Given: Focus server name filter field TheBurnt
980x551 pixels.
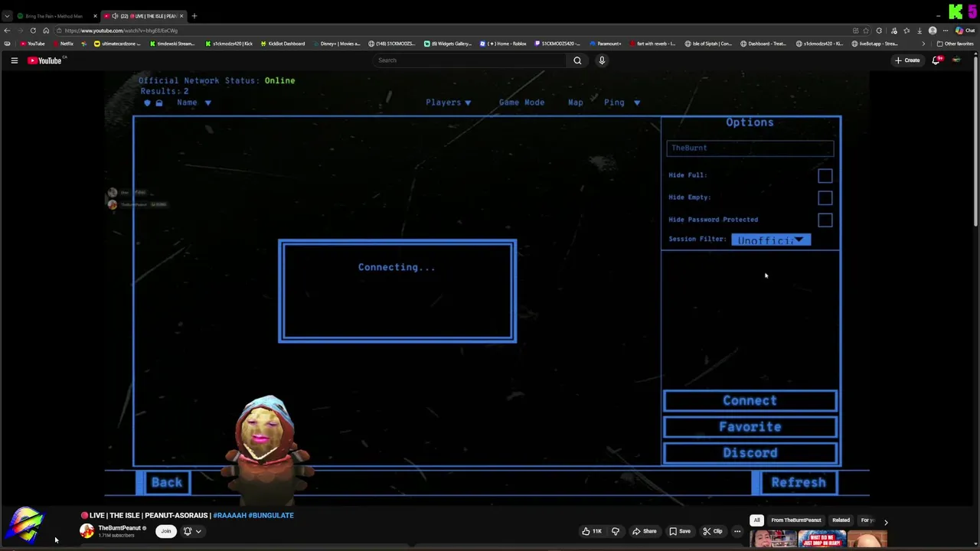Looking at the screenshot, I should 750,148.
